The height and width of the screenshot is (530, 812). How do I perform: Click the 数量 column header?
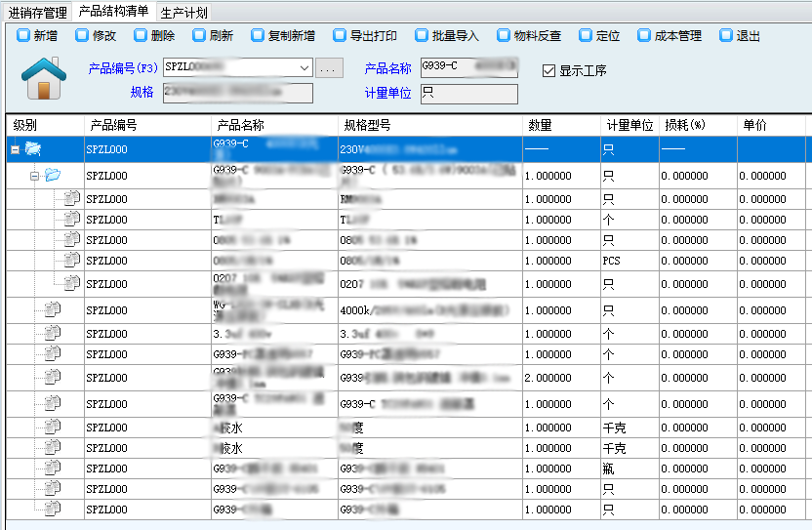click(x=540, y=126)
